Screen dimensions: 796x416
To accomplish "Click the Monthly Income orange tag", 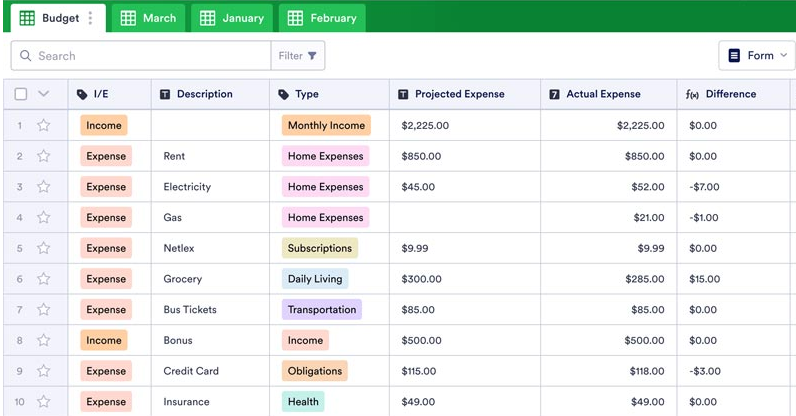I will pyautogui.click(x=326, y=126).
